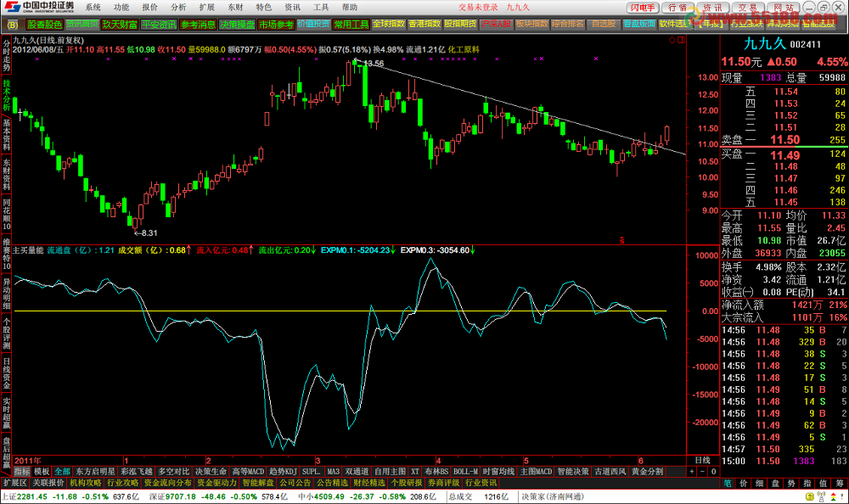Click the minus button beside the indicator tabs
The width and height of the screenshot is (849, 504).
[702, 472]
